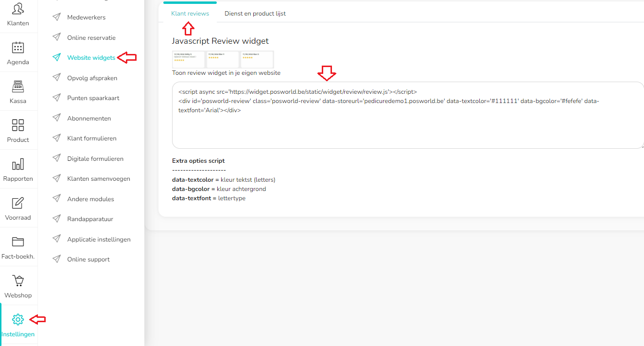Click the 'data-bgcolor' option text
644x346 pixels.
(219, 189)
